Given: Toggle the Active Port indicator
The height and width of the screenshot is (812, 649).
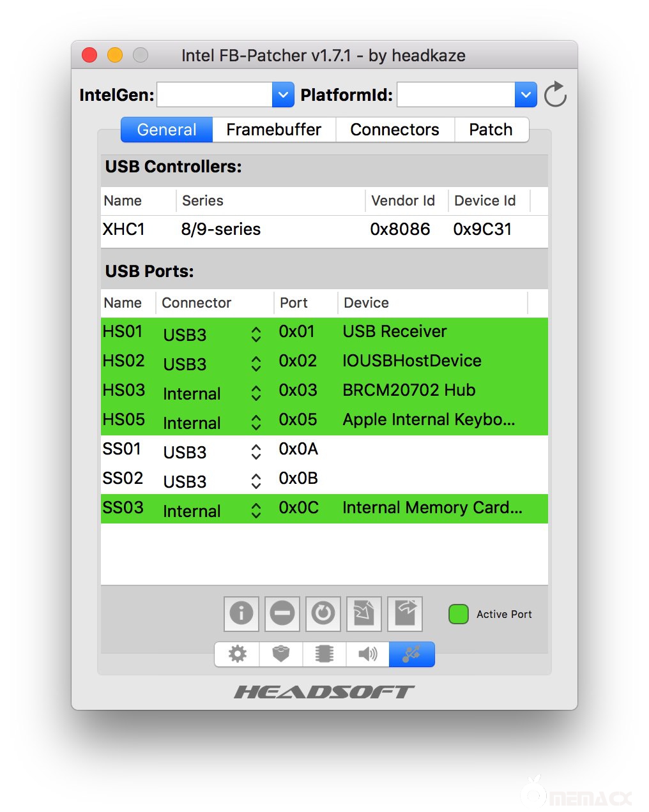Looking at the screenshot, I should (458, 613).
